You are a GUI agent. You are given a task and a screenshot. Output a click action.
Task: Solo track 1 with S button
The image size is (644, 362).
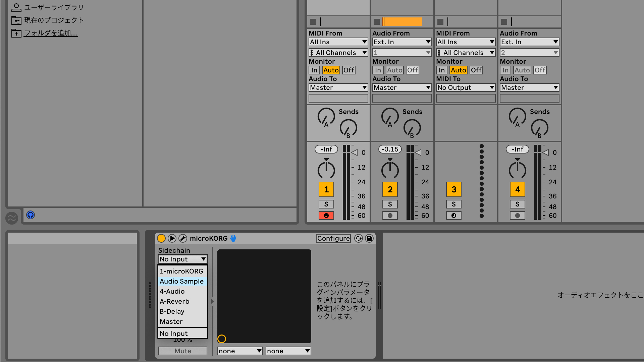tap(326, 204)
